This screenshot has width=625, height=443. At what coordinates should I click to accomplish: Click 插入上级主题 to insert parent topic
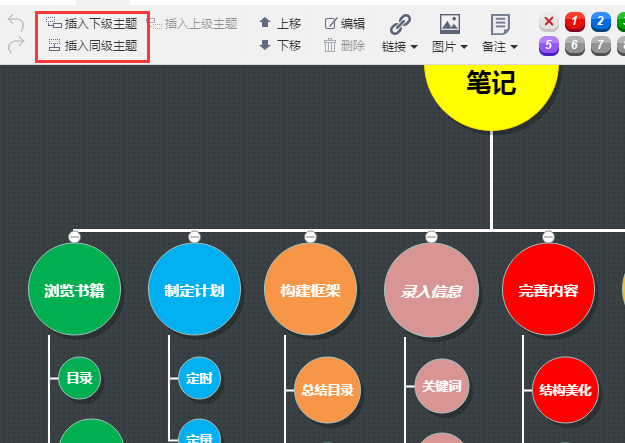click(x=192, y=24)
